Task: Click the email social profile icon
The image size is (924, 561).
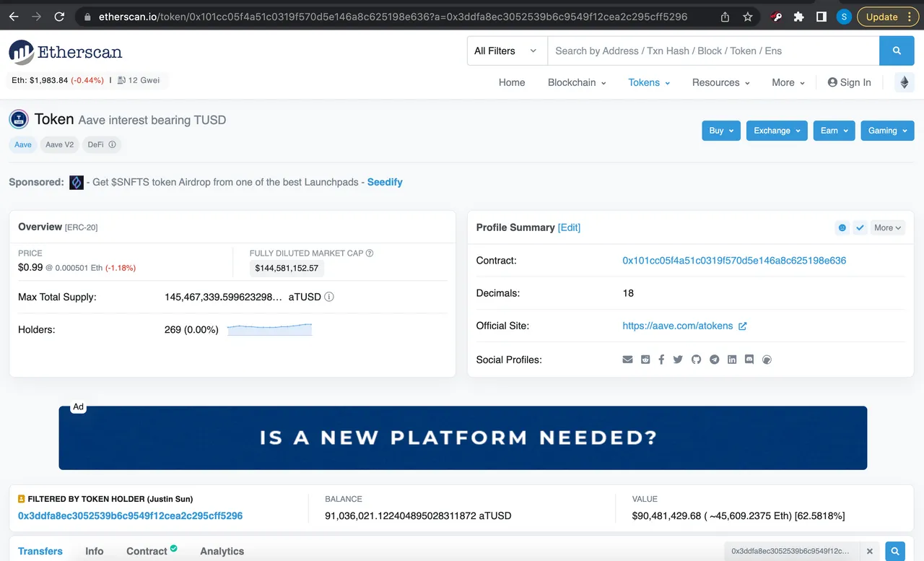Action: (x=627, y=360)
